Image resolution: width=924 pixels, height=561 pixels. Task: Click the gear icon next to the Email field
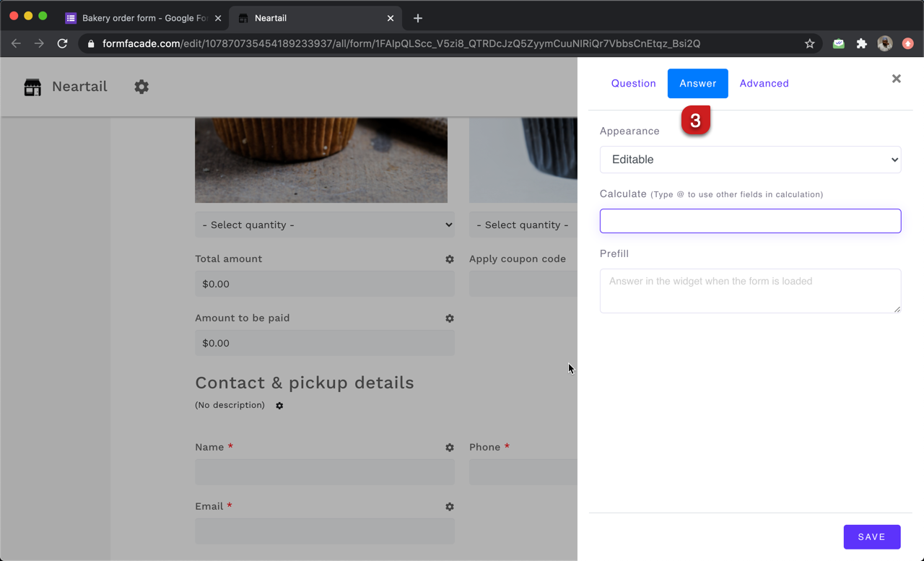pos(449,507)
